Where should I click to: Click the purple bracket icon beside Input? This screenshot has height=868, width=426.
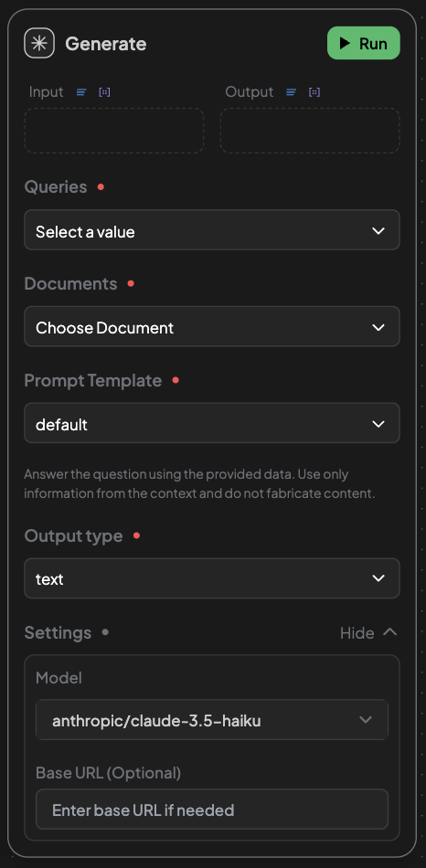coord(104,92)
